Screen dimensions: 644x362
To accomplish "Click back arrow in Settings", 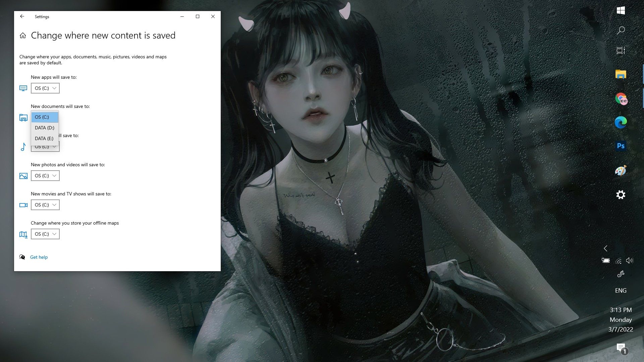I will 22,16.
